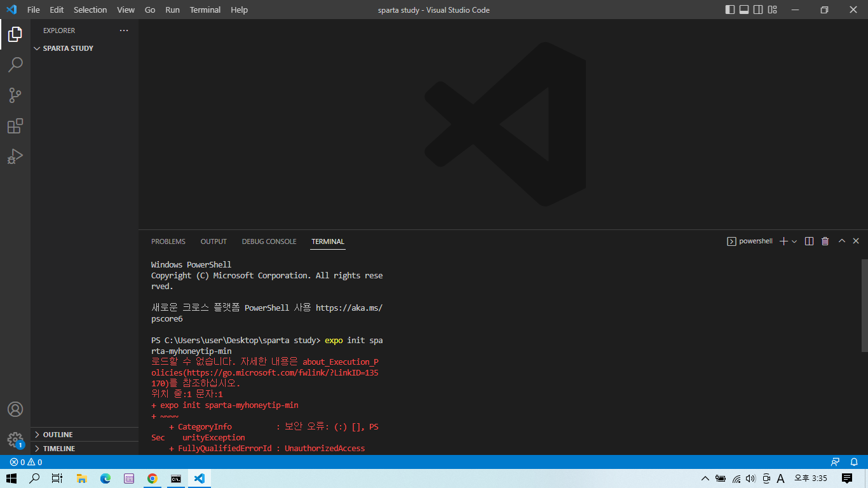Create a new terminal with the plus icon
Image resolution: width=868 pixels, height=488 pixels.
coord(783,241)
